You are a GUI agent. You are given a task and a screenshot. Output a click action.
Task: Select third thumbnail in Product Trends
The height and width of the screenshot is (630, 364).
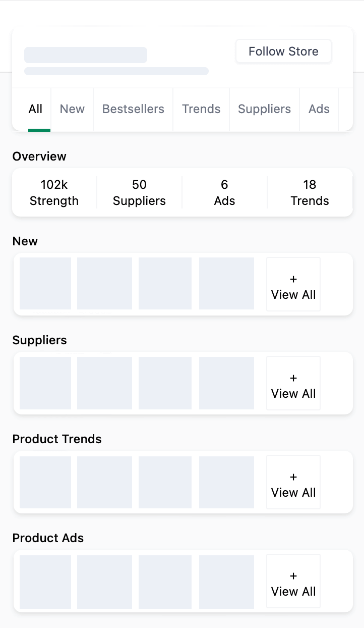coord(165,482)
